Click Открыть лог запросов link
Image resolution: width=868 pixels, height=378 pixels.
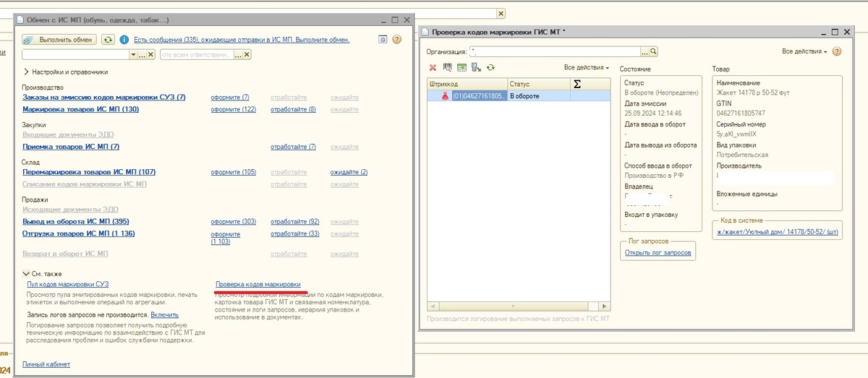(x=658, y=253)
